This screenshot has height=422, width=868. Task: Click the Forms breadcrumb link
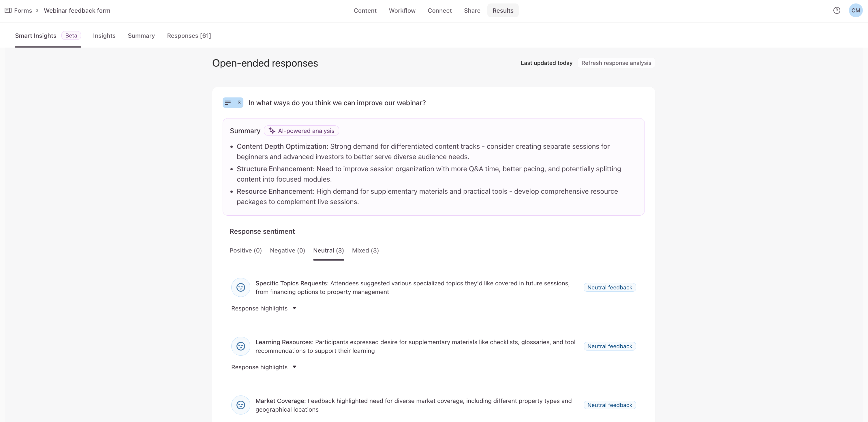tap(23, 10)
